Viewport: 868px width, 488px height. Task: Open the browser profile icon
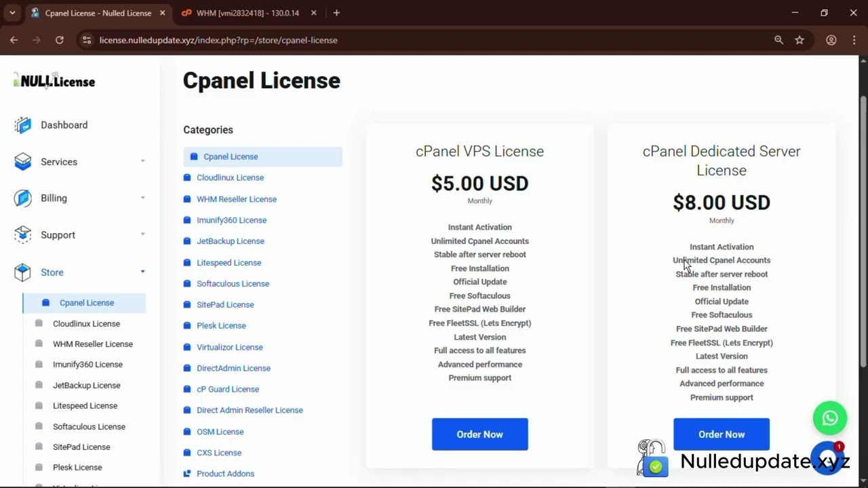point(831,40)
